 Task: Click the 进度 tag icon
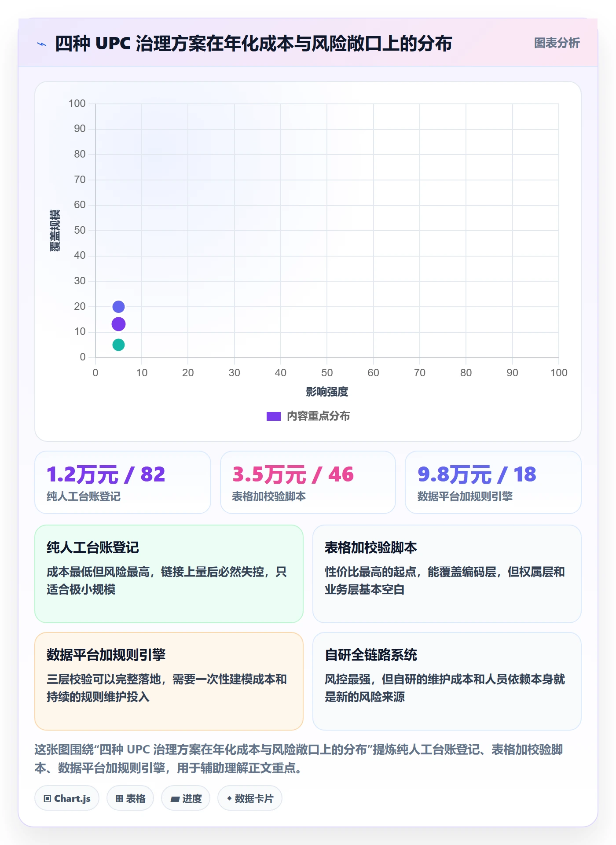175,799
